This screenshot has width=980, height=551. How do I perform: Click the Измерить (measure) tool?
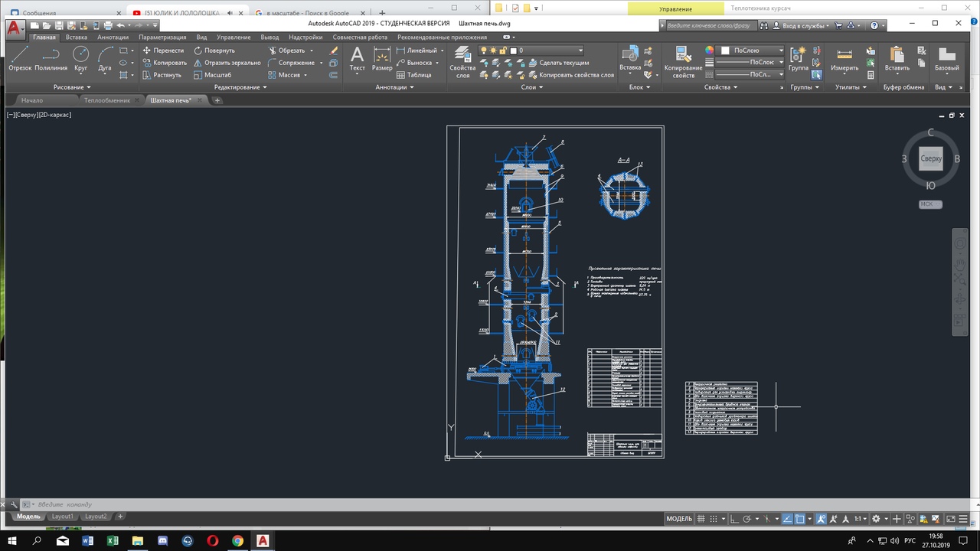click(x=844, y=58)
